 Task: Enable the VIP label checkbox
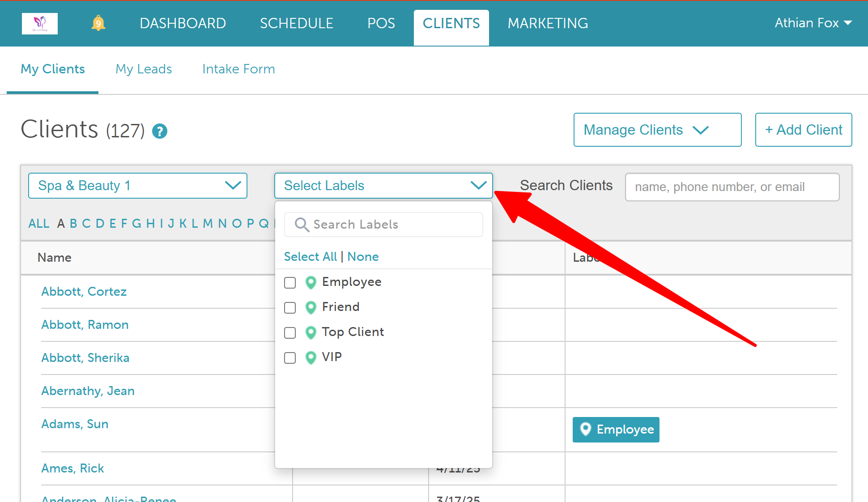[x=290, y=358]
